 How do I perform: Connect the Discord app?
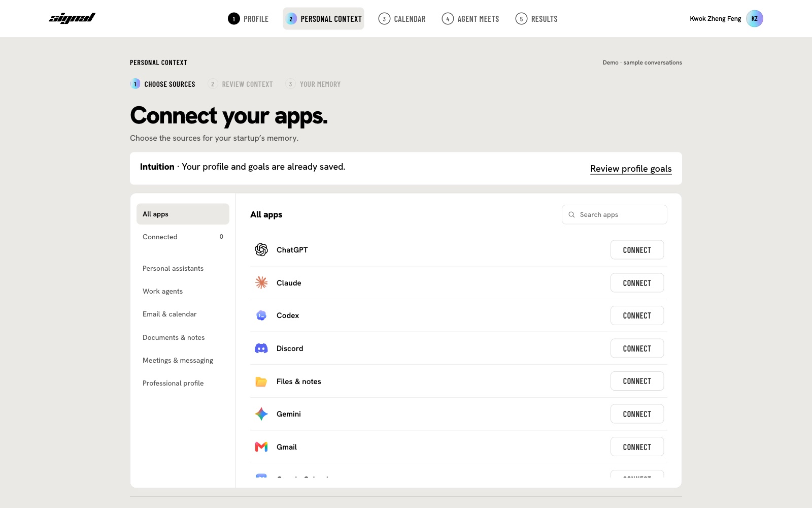[637, 348]
